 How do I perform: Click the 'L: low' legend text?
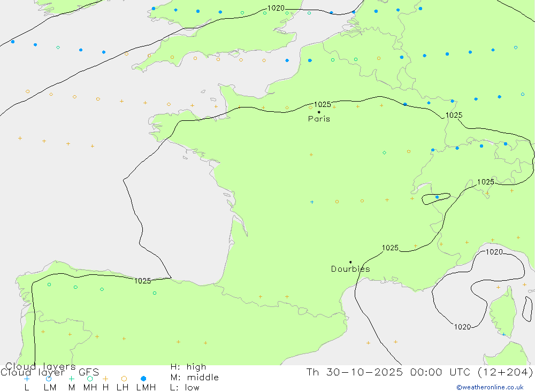[x=185, y=388]
